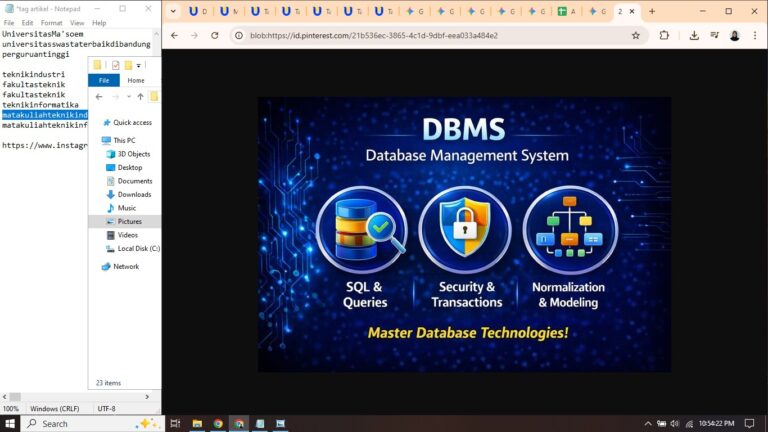Image resolution: width=768 pixels, height=432 pixels.
Task: Click the DBMS image in the browser
Action: pyautogui.click(x=464, y=234)
